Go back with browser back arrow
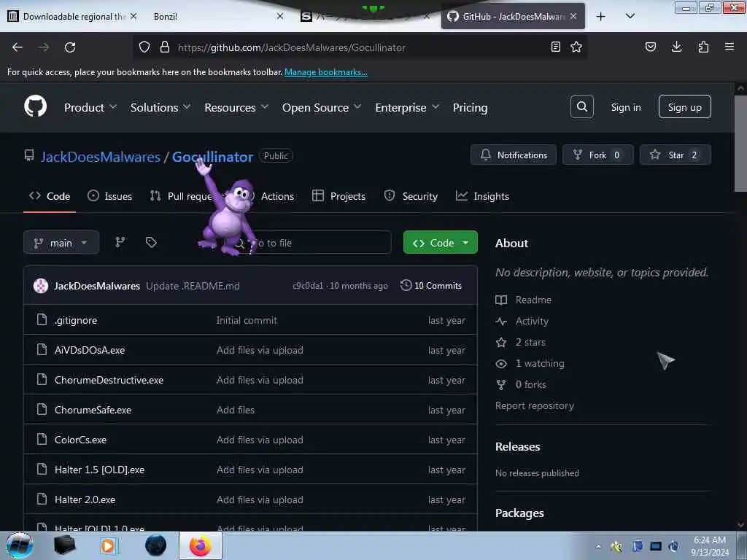 click(x=18, y=47)
